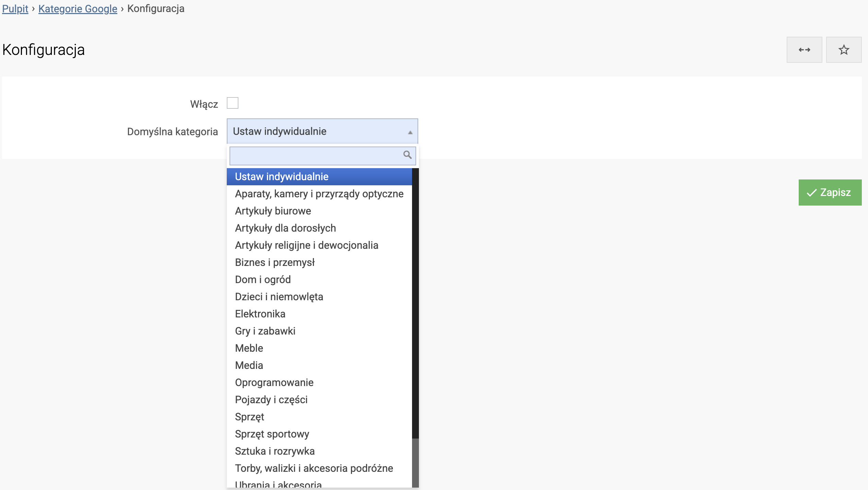This screenshot has width=868, height=490.
Task: Select Elektronika from the list
Action: [260, 314]
